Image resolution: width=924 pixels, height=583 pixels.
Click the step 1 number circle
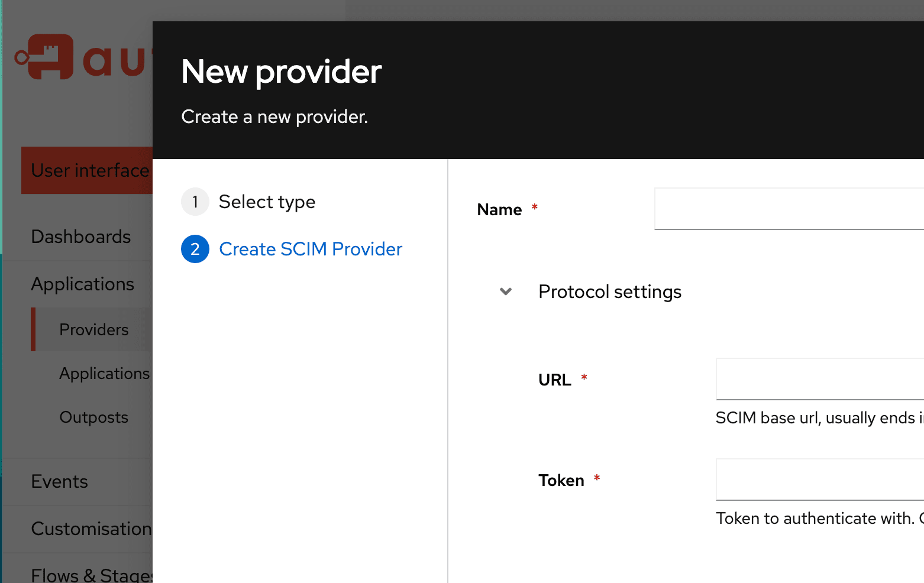pos(195,202)
